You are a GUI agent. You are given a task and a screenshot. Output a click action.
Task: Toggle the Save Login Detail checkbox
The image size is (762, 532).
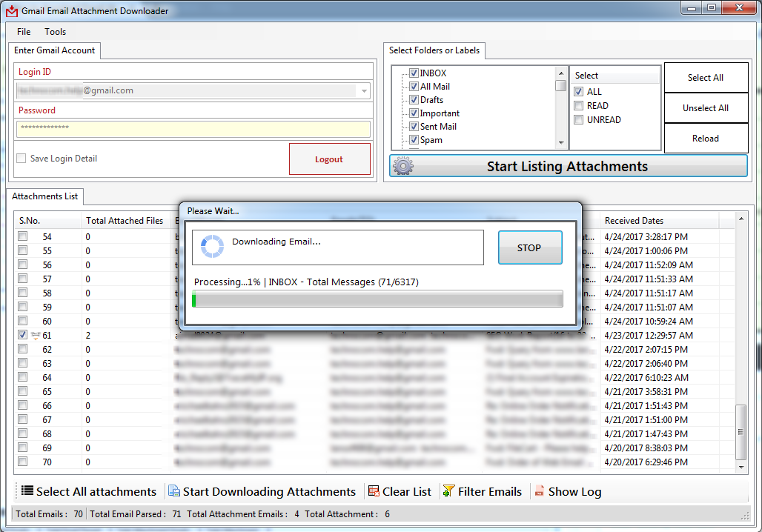(21, 159)
